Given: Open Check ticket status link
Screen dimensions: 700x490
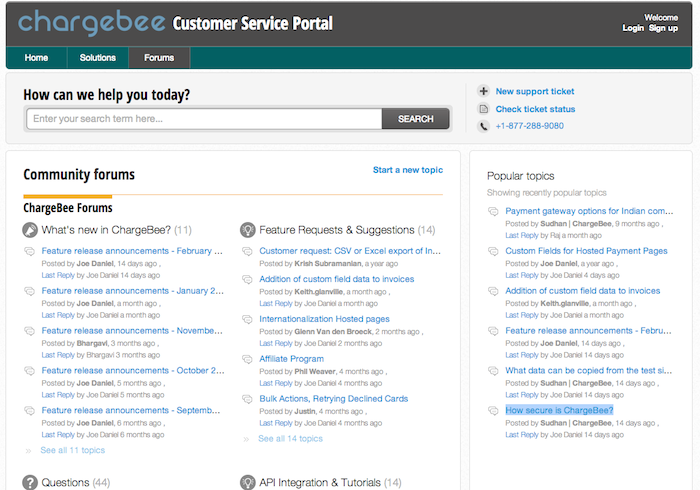Looking at the screenshot, I should coord(535,109).
